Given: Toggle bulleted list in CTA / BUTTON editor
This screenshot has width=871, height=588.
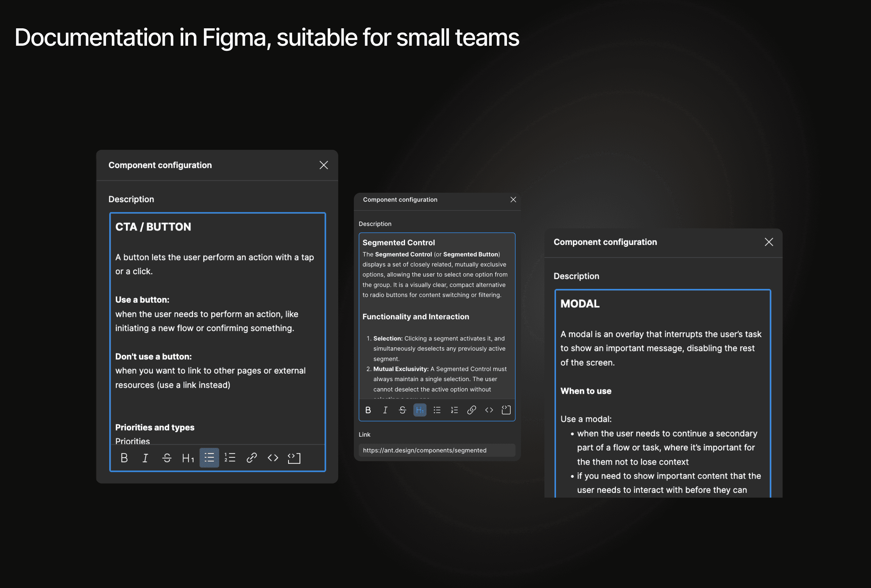Looking at the screenshot, I should coord(209,458).
